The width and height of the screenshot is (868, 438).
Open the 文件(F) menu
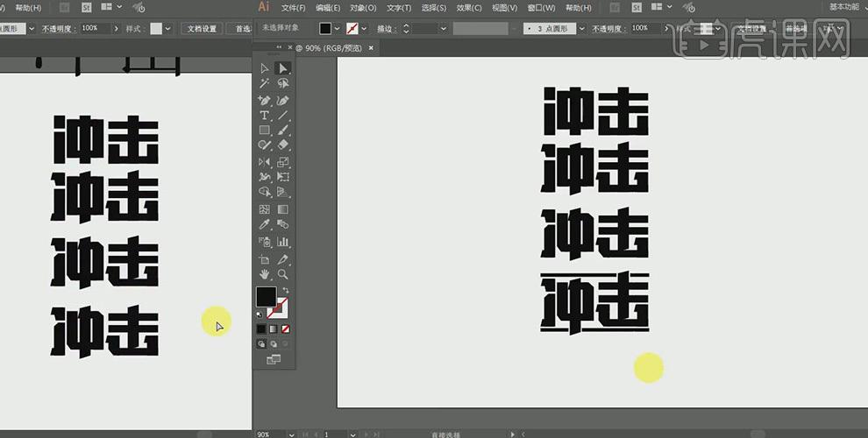click(x=293, y=8)
